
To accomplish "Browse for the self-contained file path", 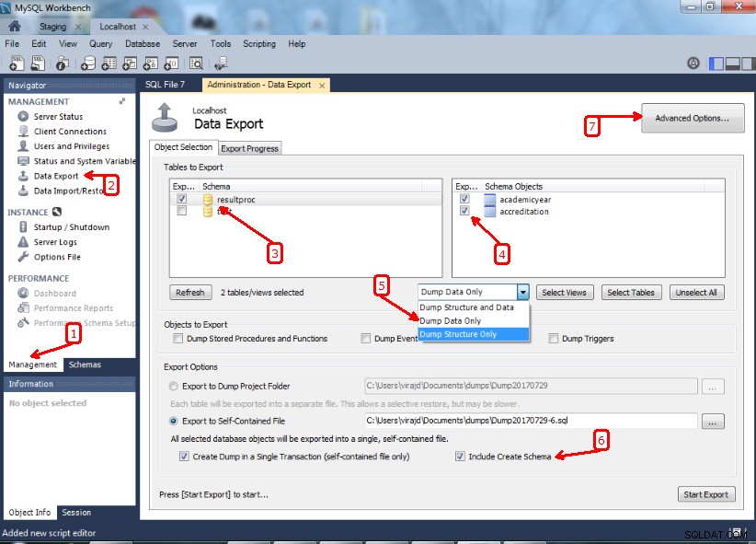I will [713, 422].
